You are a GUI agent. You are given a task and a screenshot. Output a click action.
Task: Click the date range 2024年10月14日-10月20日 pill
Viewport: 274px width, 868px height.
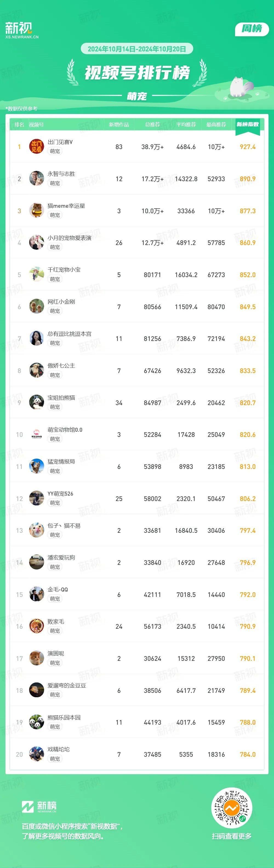click(137, 49)
